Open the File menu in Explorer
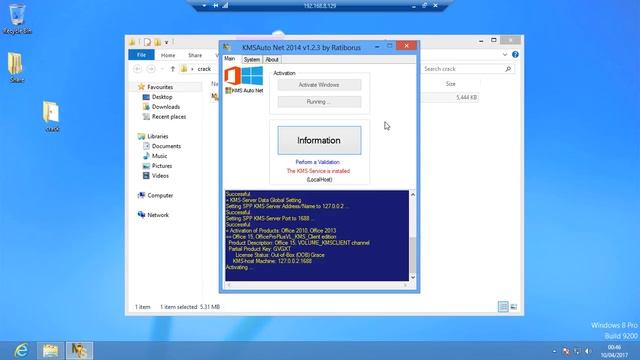This screenshot has height=360, width=640. (141, 55)
